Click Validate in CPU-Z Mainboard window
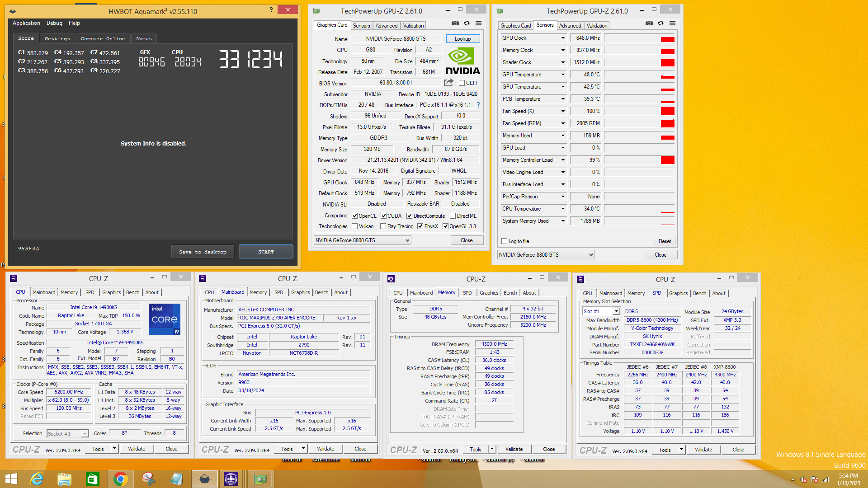The height and width of the screenshot is (488, 868). point(325,449)
